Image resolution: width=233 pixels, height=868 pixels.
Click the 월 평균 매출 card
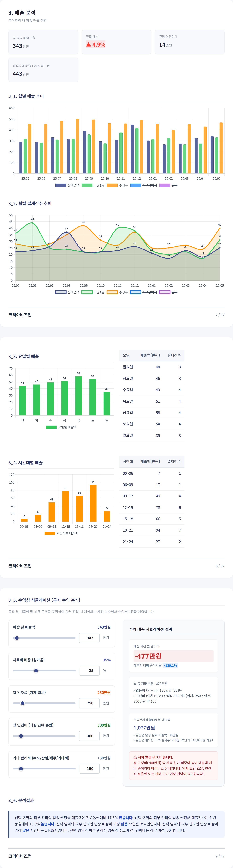pyautogui.click(x=43, y=42)
